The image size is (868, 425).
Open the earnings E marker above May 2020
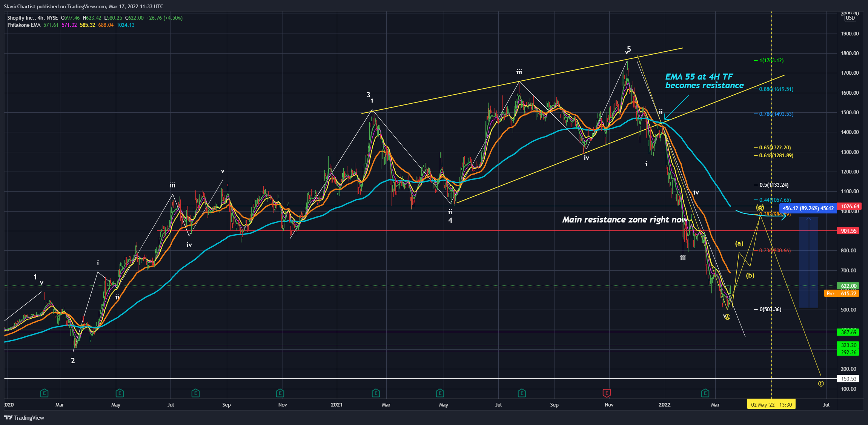click(120, 393)
